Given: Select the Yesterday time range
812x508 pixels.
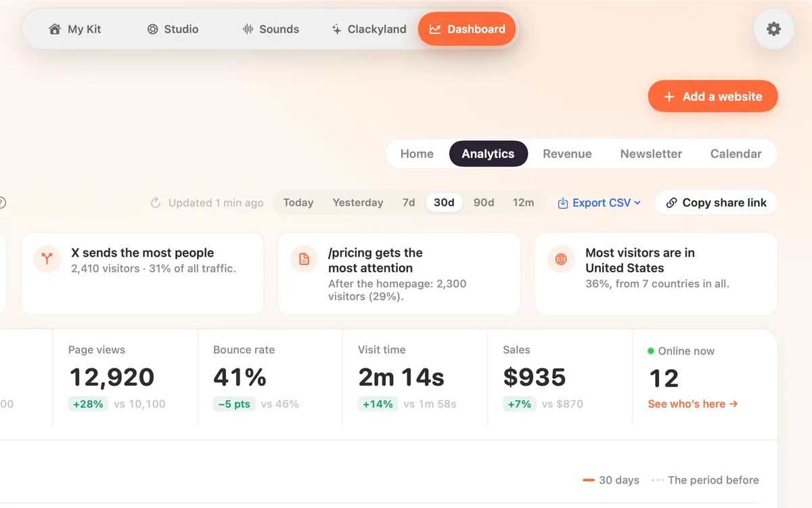Looking at the screenshot, I should pos(358,203).
